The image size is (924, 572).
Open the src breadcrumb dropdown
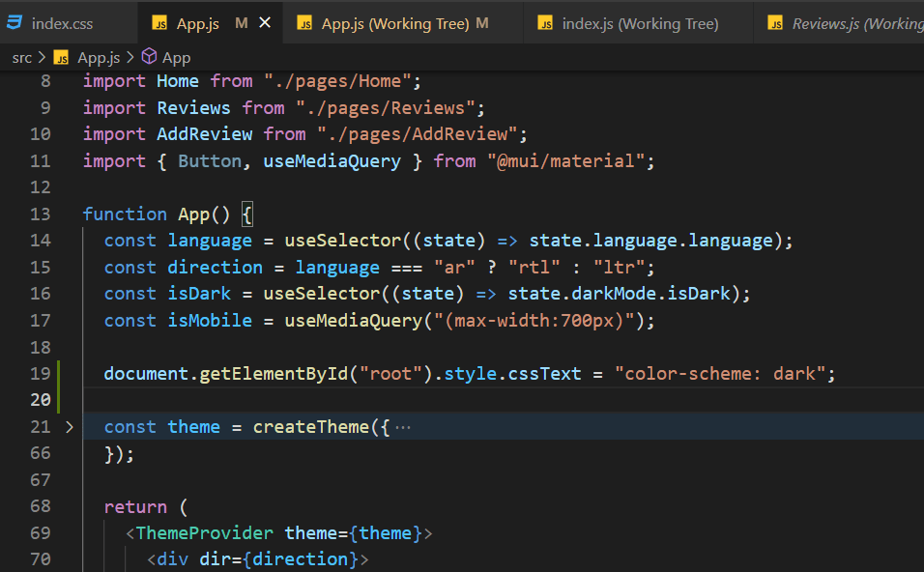[x=22, y=57]
